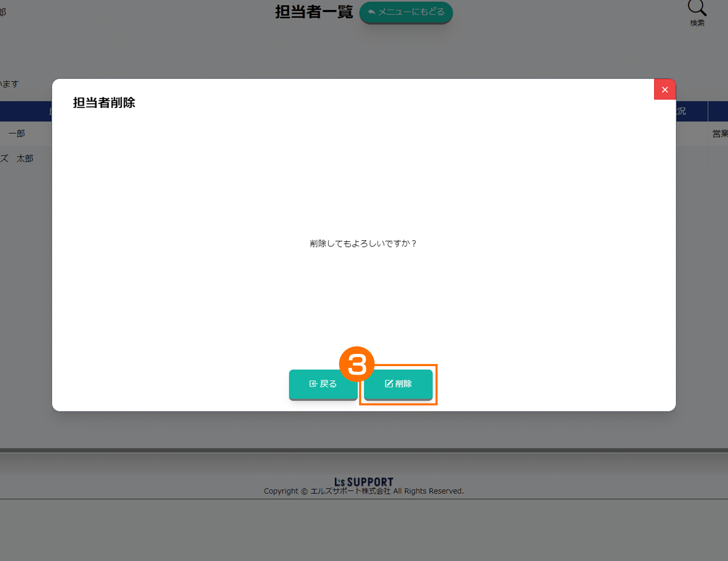Click the 担当者削除 dialog title
728x561 pixels.
tap(104, 103)
